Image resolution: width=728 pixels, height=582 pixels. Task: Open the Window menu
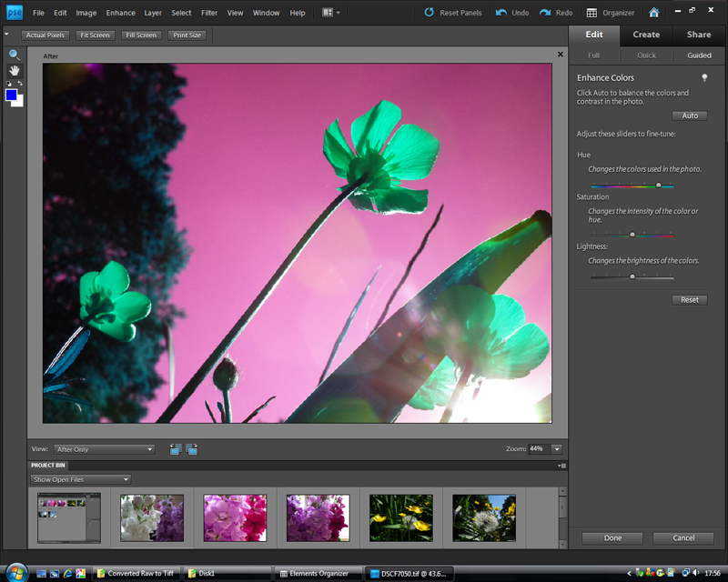tap(266, 13)
